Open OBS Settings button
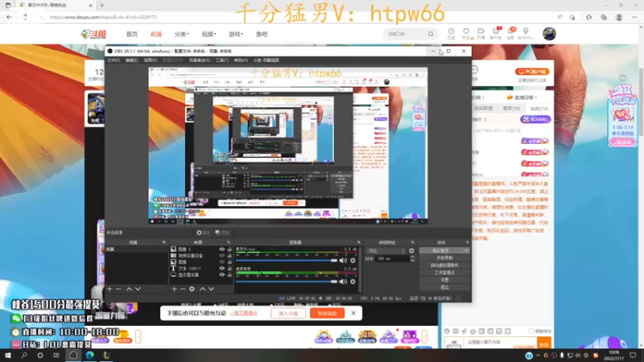 tap(444, 280)
